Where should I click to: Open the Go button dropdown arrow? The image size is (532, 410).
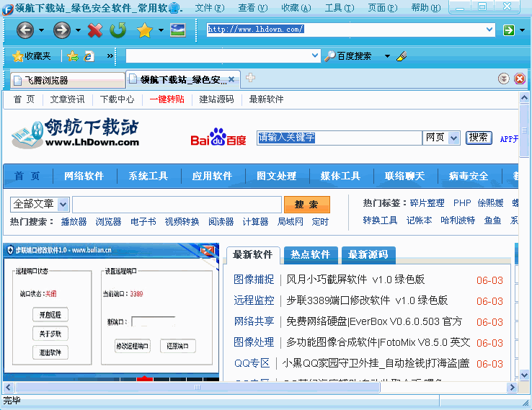522,30
